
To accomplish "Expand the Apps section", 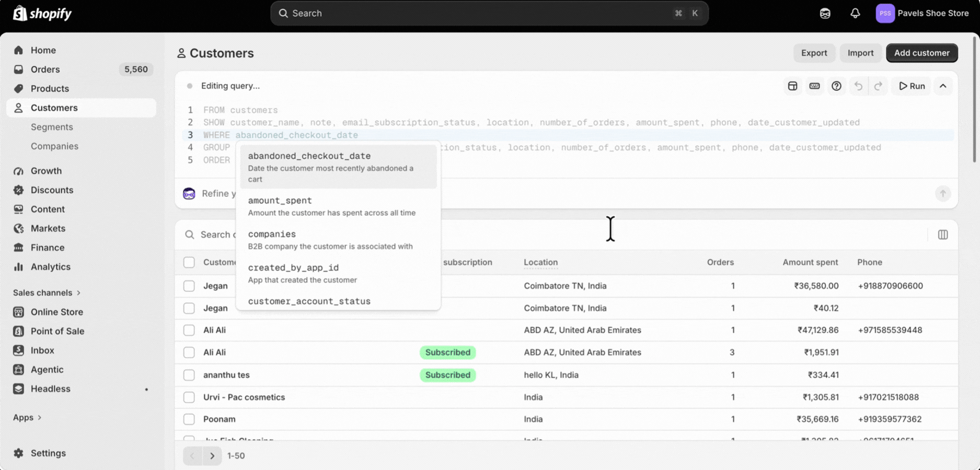I will click(27, 417).
